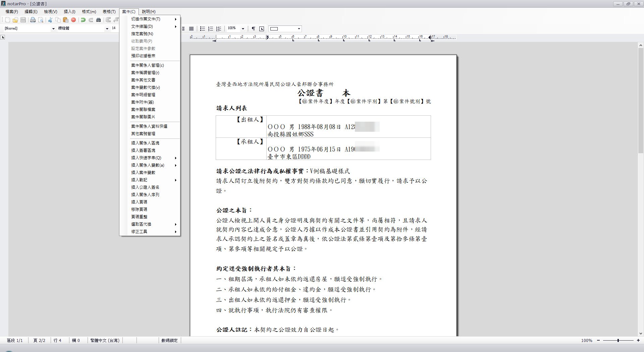The width and height of the screenshot is (644, 352).
Task: Cut selection with scissors icon
Action: coord(50,20)
